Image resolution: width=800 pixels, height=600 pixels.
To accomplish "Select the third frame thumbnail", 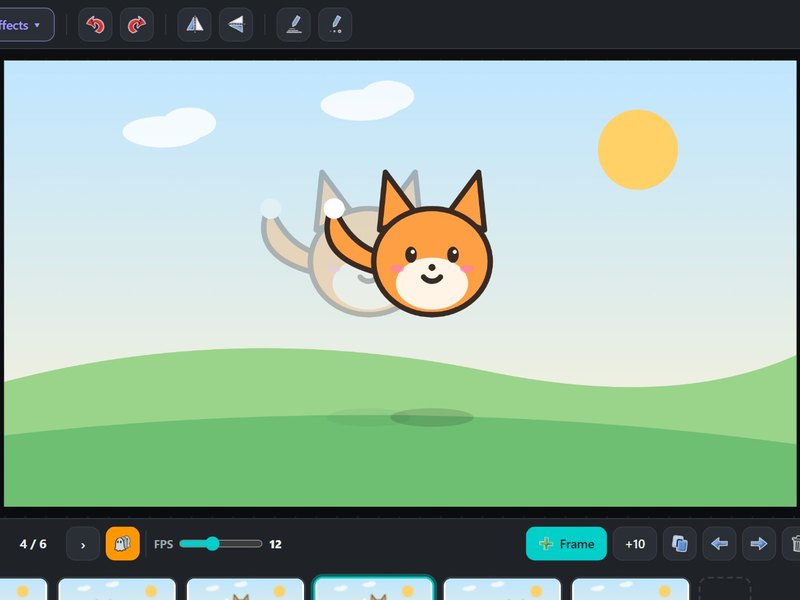I will click(x=245, y=589).
